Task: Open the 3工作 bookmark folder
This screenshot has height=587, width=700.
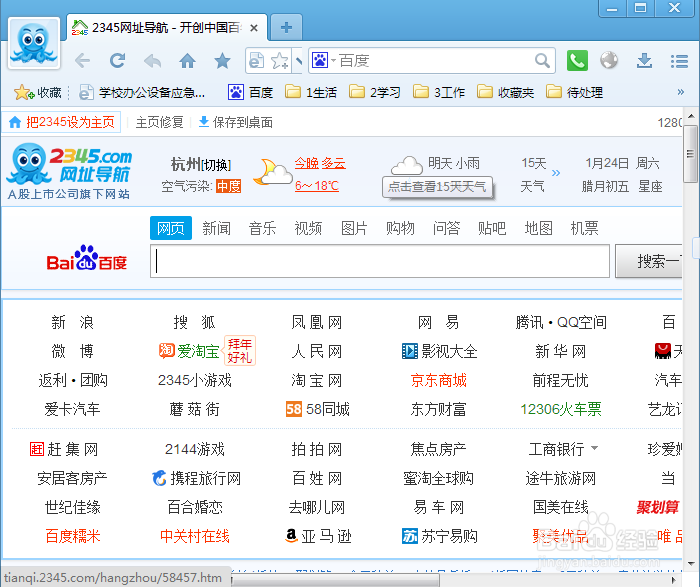Action: point(439,92)
